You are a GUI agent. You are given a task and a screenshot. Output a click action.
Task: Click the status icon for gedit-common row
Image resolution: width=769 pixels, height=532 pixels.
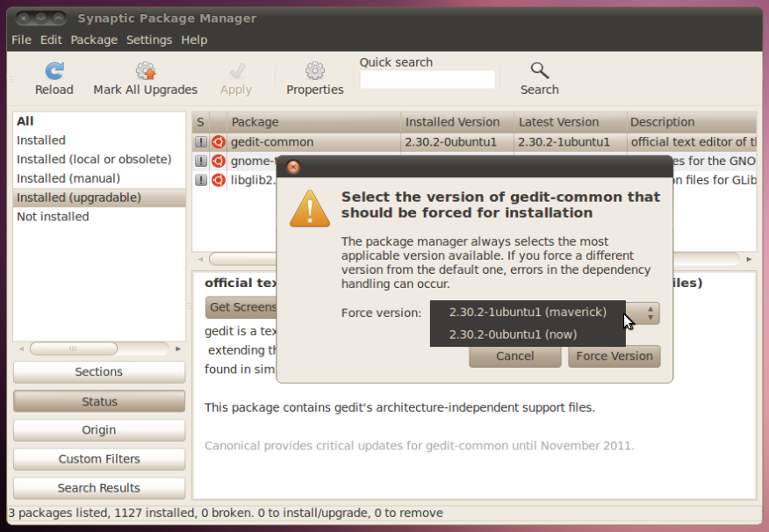(x=200, y=142)
